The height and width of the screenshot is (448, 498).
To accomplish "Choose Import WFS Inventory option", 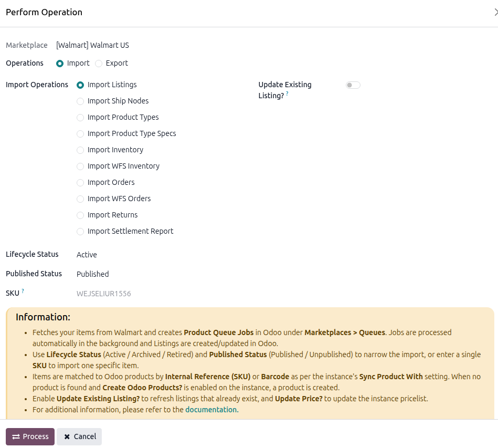I will click(x=80, y=166).
